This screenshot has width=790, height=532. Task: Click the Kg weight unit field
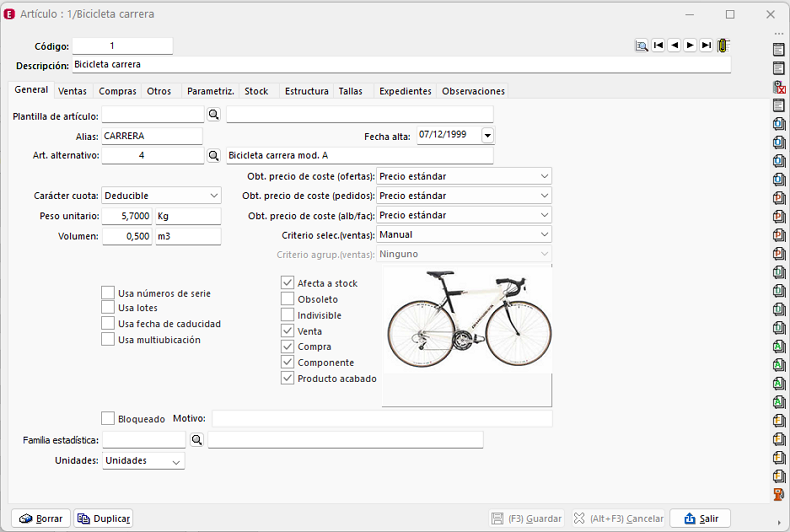pyautogui.click(x=188, y=216)
